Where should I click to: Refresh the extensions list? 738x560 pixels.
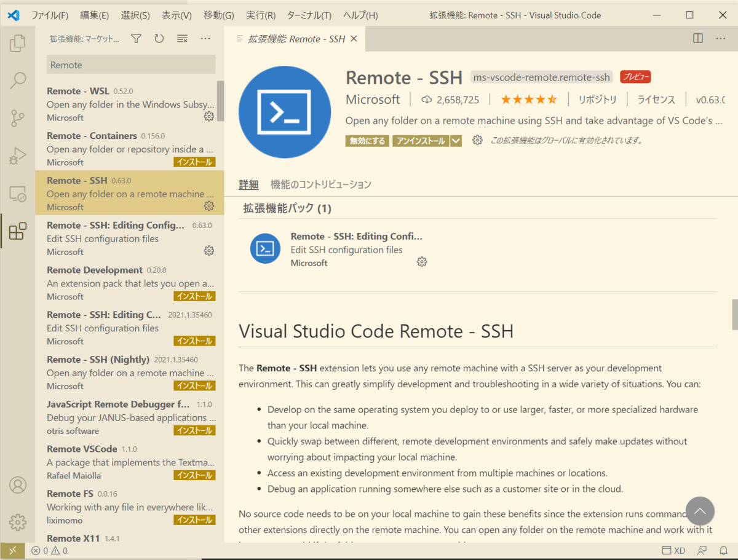point(159,38)
